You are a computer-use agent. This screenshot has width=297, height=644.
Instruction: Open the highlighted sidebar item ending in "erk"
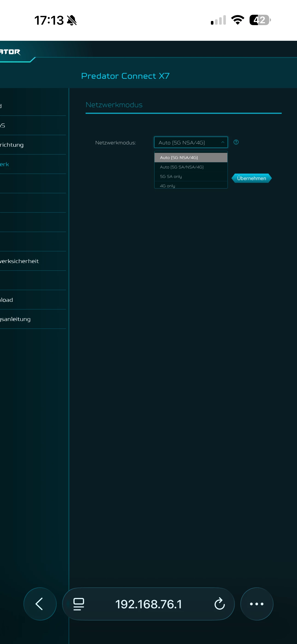[x=33, y=164]
